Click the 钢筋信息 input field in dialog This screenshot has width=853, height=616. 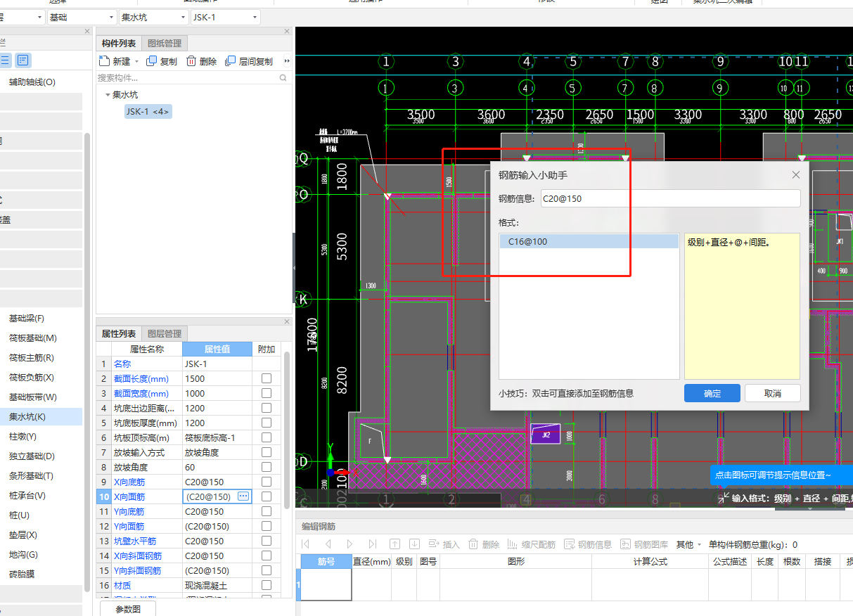(x=671, y=198)
